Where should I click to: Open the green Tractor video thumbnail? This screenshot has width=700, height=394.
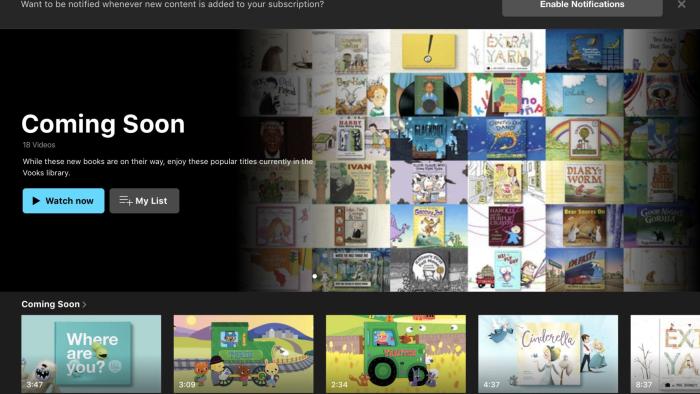pos(396,354)
